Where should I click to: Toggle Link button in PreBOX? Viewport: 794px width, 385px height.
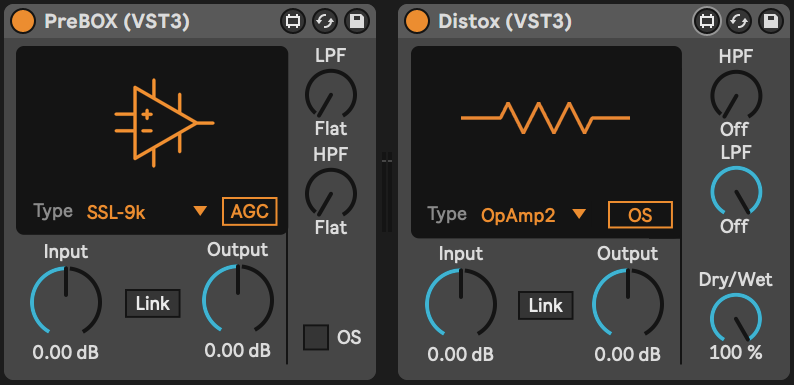(x=152, y=303)
